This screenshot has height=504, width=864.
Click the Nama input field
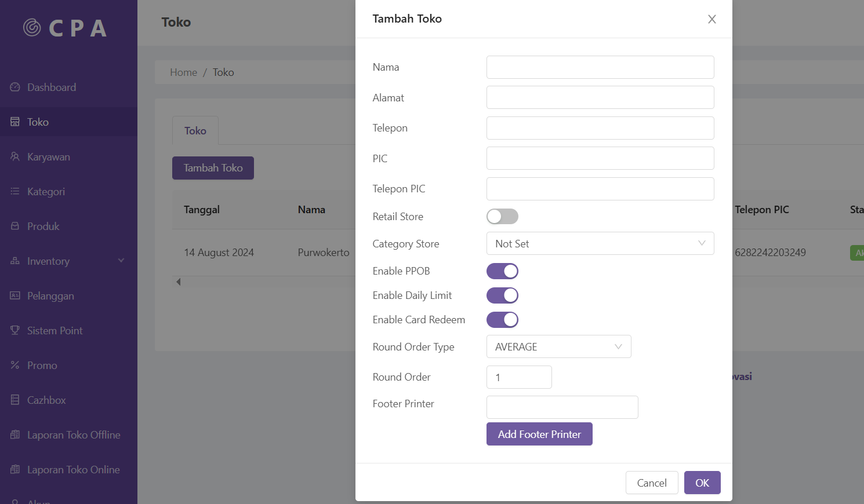tap(600, 67)
